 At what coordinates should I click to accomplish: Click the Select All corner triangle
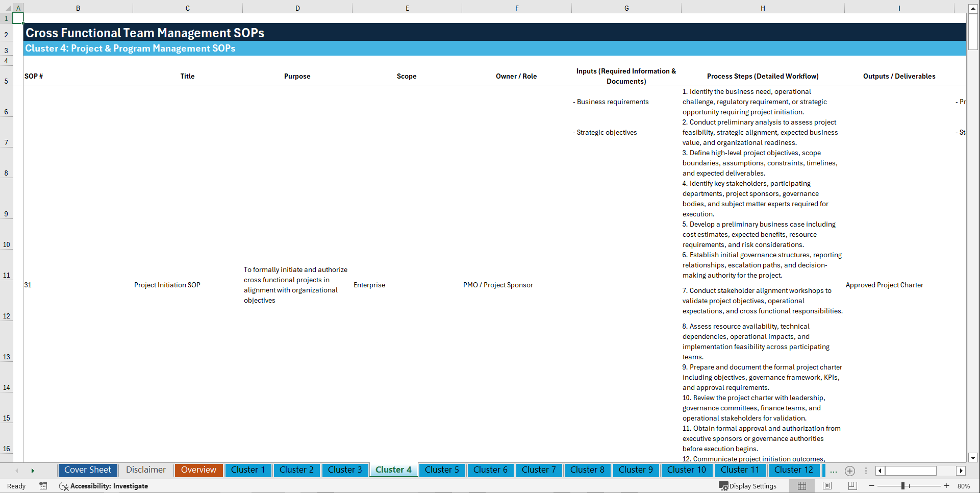(8, 8)
